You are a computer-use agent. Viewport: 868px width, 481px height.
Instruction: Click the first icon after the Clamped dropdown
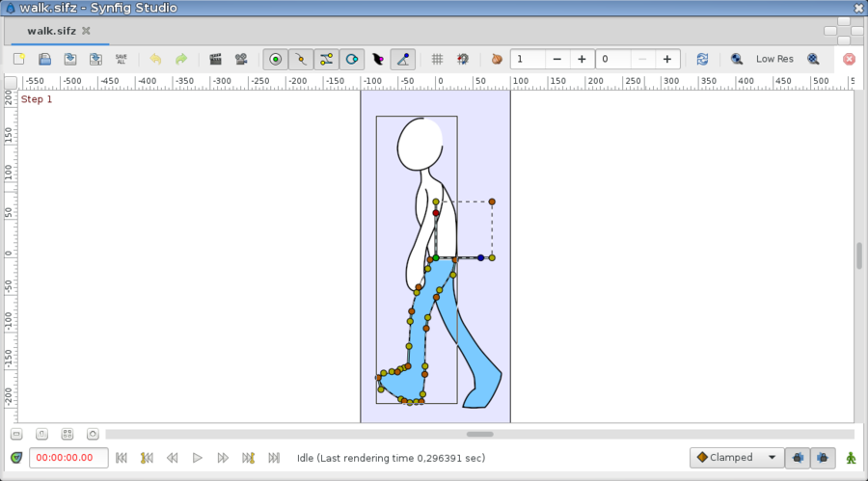pos(798,458)
